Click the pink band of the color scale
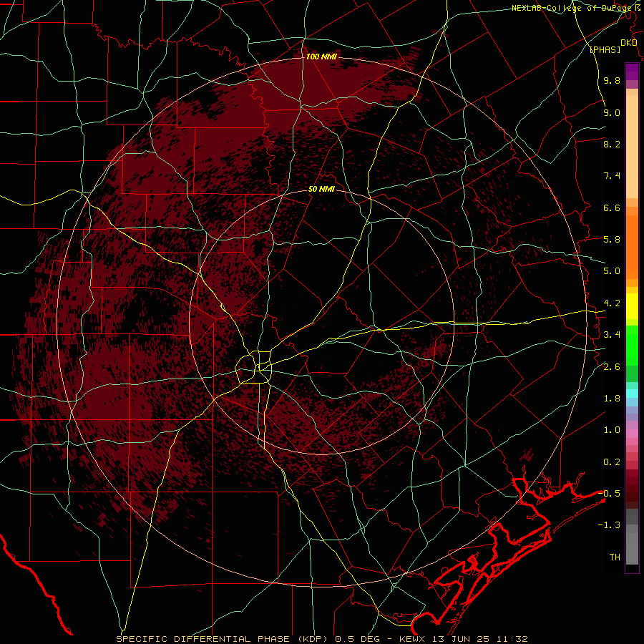This screenshot has height=644, width=644. (632, 434)
